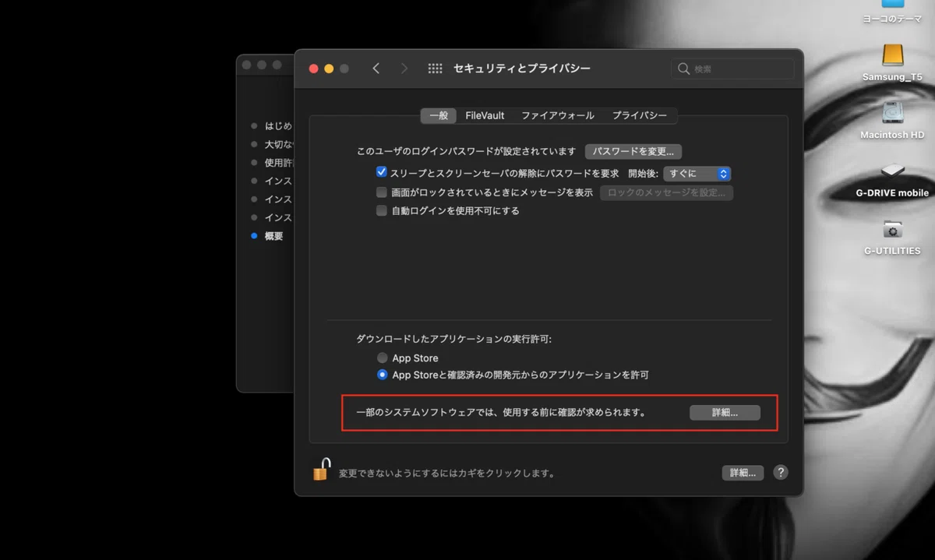Toggle スリープとスクリーンセーバの解除にパスワードを要求 checkbox
This screenshot has height=560, width=935.
[382, 173]
